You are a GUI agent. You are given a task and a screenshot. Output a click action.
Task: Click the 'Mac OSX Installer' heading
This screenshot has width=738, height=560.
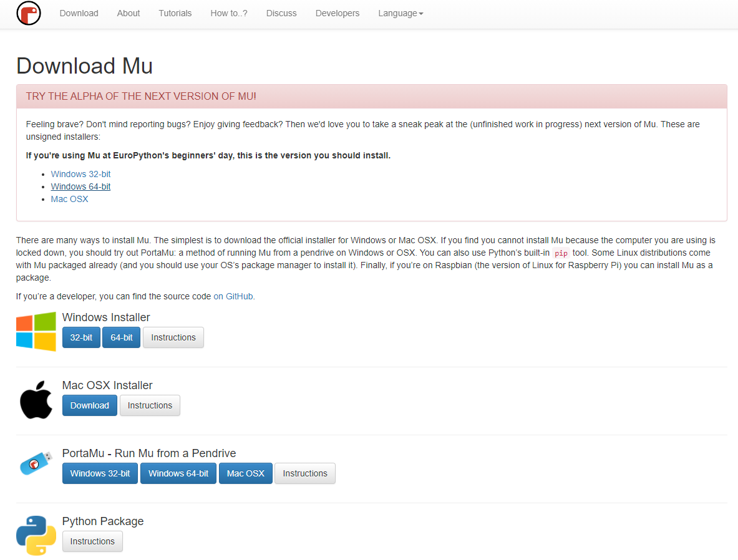click(107, 385)
